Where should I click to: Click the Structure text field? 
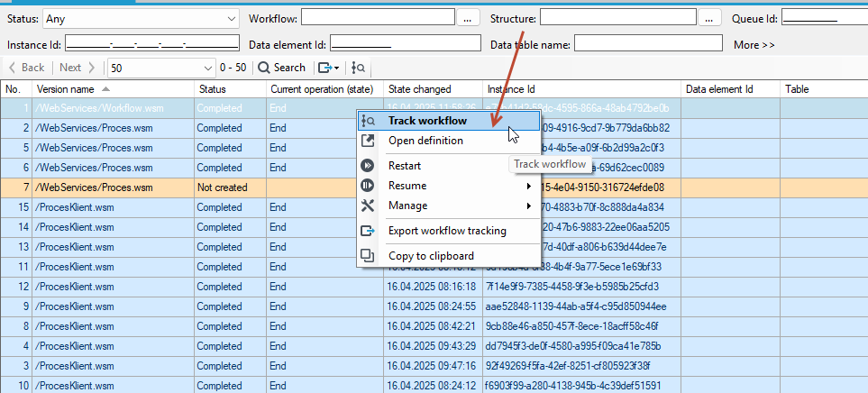pyautogui.click(x=618, y=18)
